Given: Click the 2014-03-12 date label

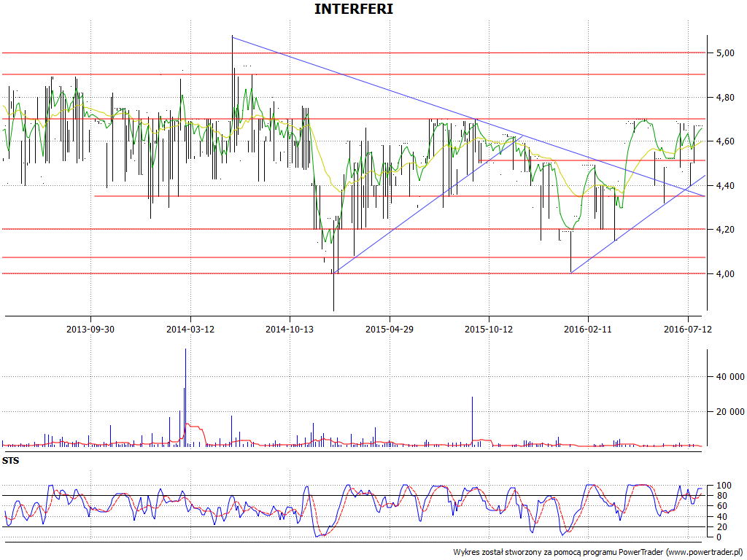Looking at the screenshot, I should (x=190, y=329).
